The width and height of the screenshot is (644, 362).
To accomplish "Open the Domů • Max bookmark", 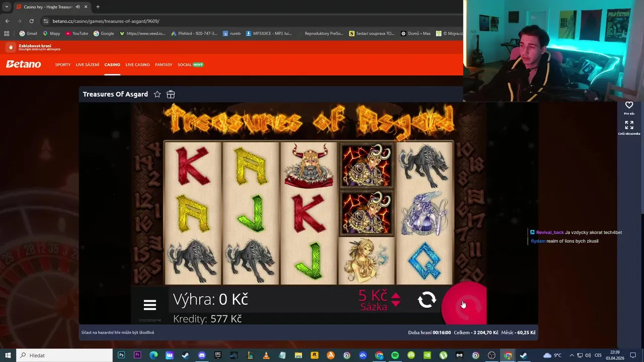I will (416, 34).
